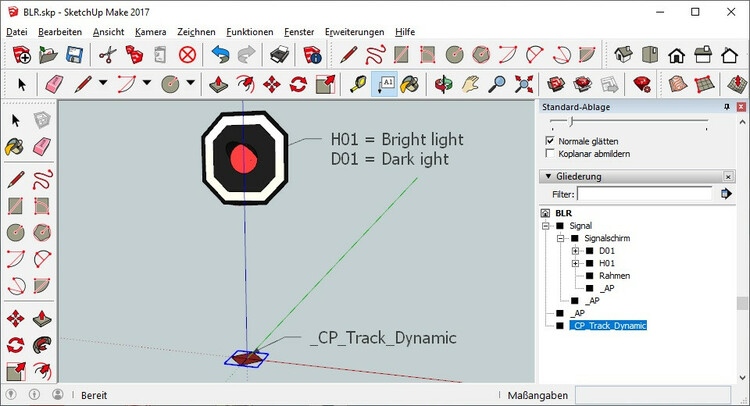This screenshot has height=406, width=750.
Task: Select the Sandbox From Contours tool
Action: [677, 84]
